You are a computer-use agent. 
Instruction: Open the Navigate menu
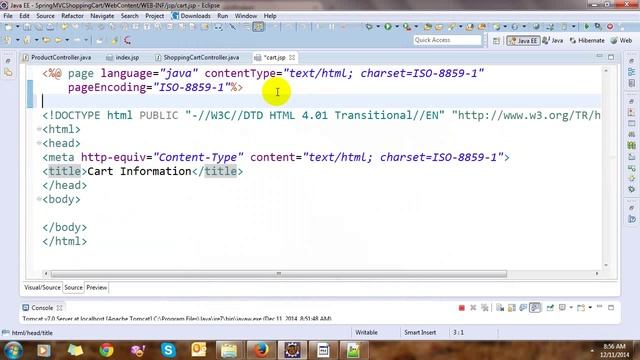click(x=102, y=16)
